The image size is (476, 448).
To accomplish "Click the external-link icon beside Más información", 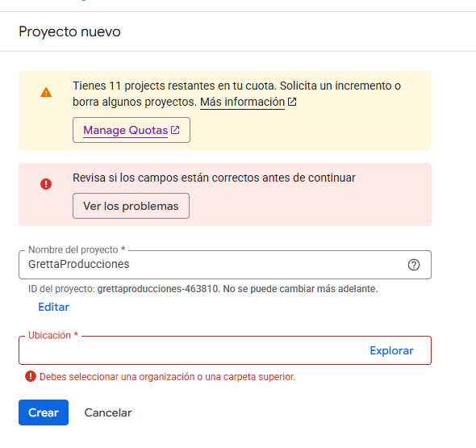I will tap(292, 102).
